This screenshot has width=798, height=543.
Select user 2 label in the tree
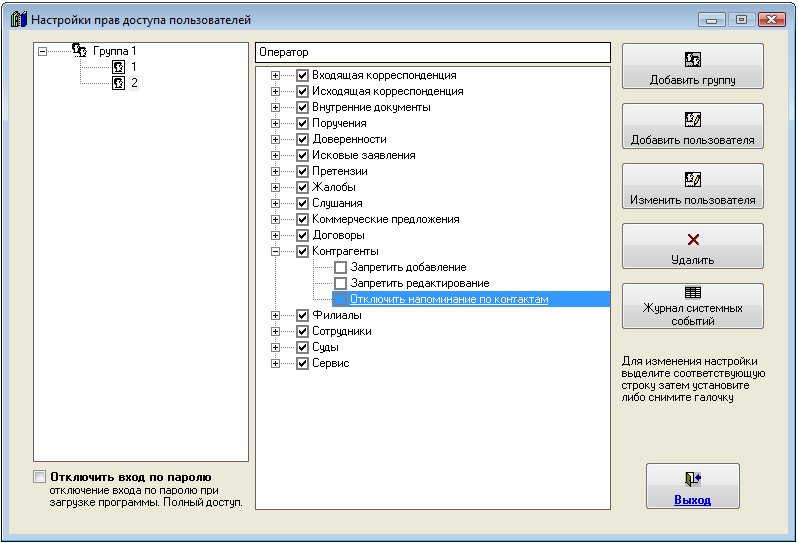[x=134, y=82]
